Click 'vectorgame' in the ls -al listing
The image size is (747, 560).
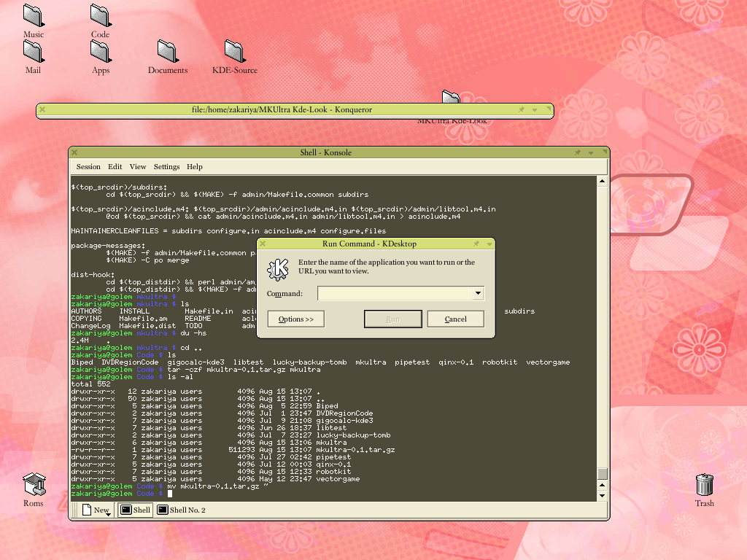(338, 479)
